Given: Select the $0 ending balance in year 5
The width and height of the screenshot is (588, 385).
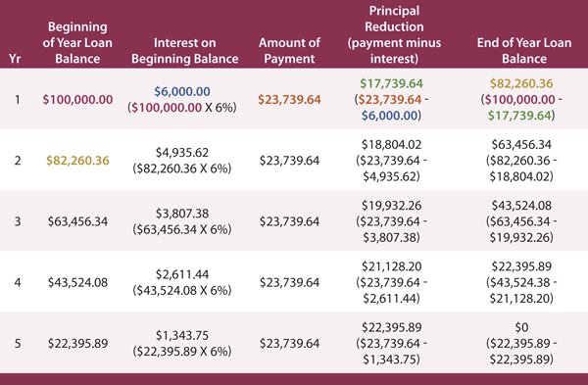Looking at the screenshot, I should (521, 327).
